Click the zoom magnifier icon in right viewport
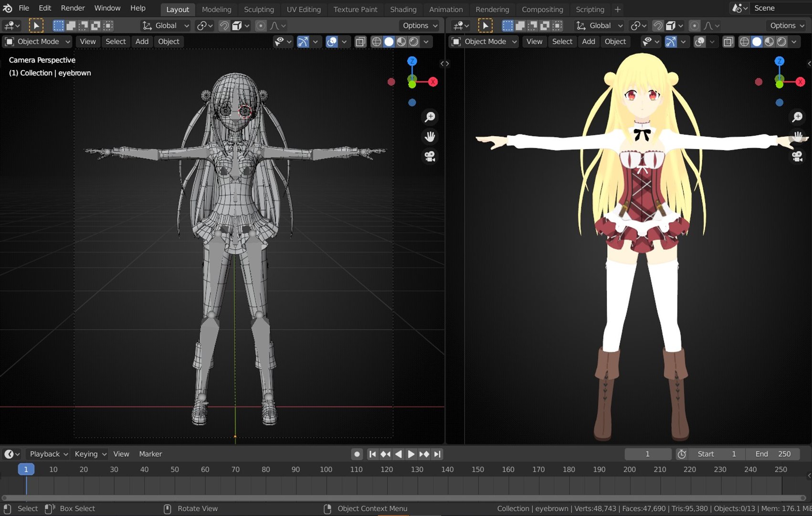 point(798,117)
